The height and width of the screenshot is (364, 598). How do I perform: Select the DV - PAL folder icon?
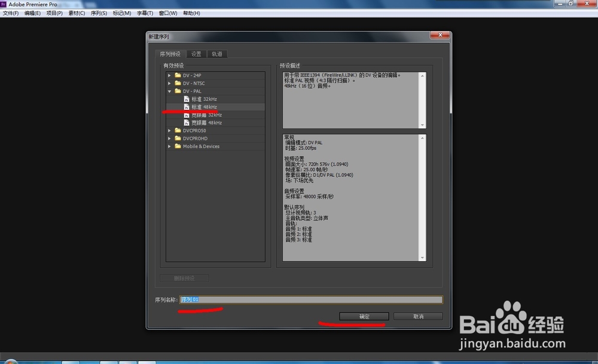(x=178, y=91)
